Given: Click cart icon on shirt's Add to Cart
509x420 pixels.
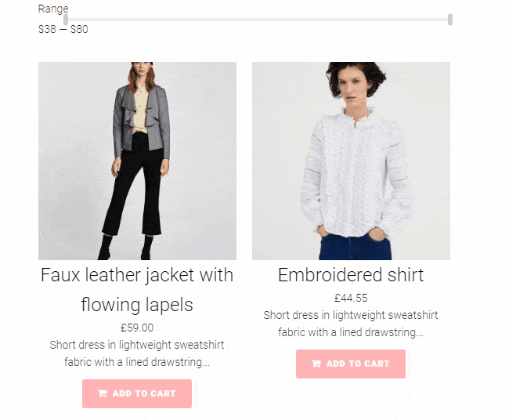Looking at the screenshot, I should pyautogui.click(x=316, y=364).
